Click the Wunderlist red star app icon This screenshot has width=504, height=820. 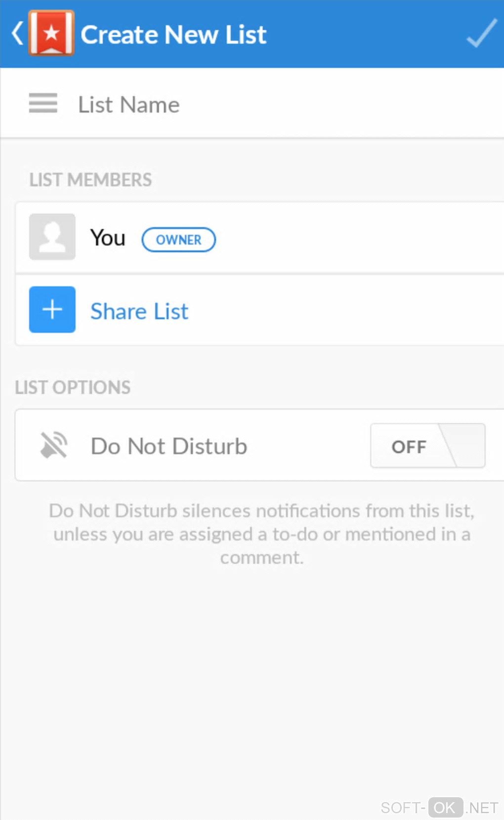(x=51, y=34)
